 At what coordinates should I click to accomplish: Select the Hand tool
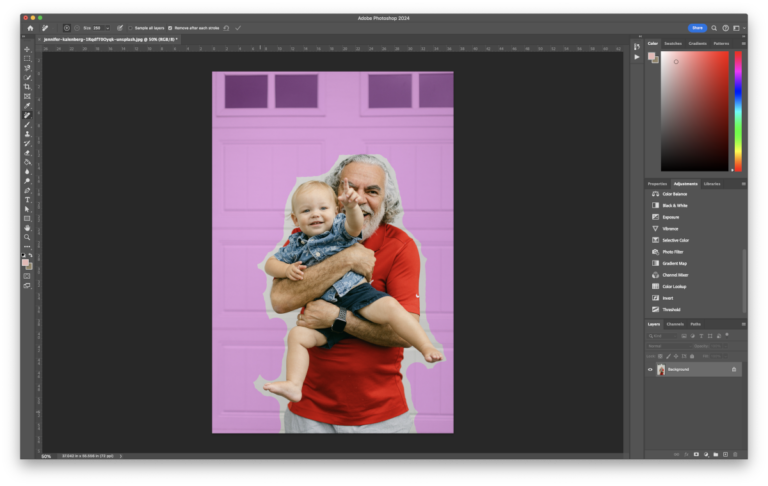pos(27,228)
